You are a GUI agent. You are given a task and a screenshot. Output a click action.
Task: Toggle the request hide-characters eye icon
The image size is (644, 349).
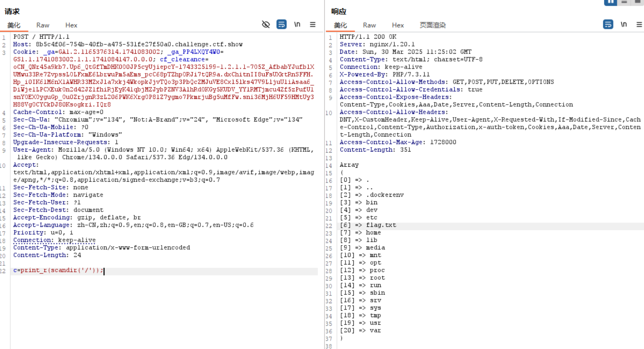[266, 24]
